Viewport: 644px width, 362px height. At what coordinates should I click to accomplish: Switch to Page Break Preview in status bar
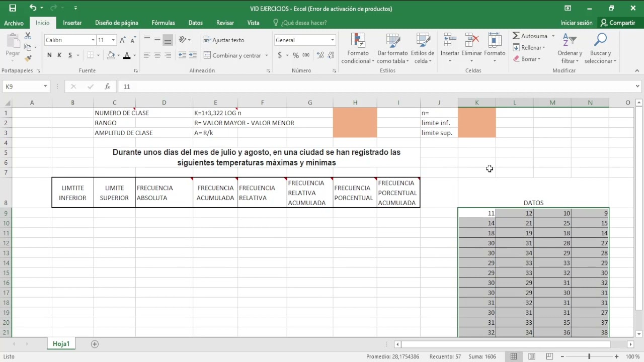(549, 356)
